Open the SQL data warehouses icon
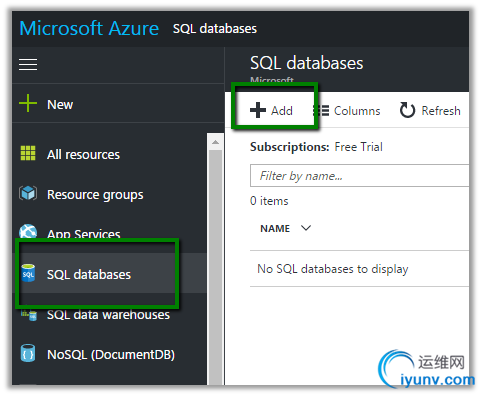Viewport: 481px width, 396px height. click(29, 315)
